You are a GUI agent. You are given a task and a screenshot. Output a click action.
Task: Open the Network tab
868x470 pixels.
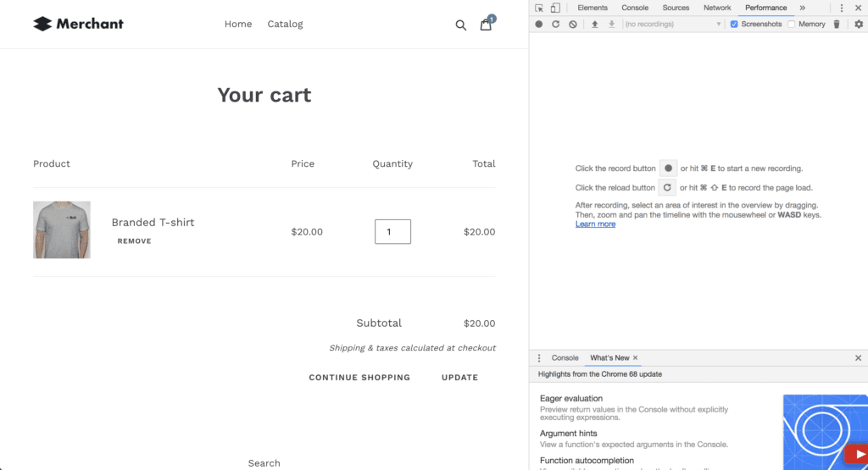pyautogui.click(x=717, y=8)
